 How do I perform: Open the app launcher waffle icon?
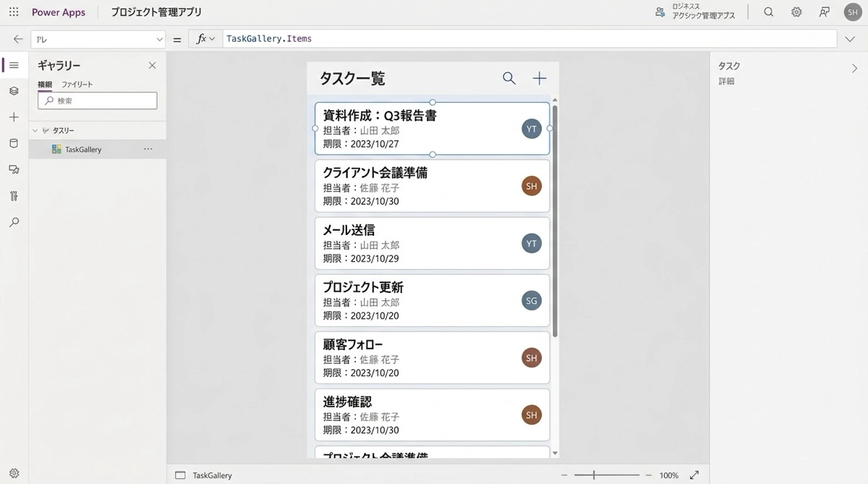14,12
